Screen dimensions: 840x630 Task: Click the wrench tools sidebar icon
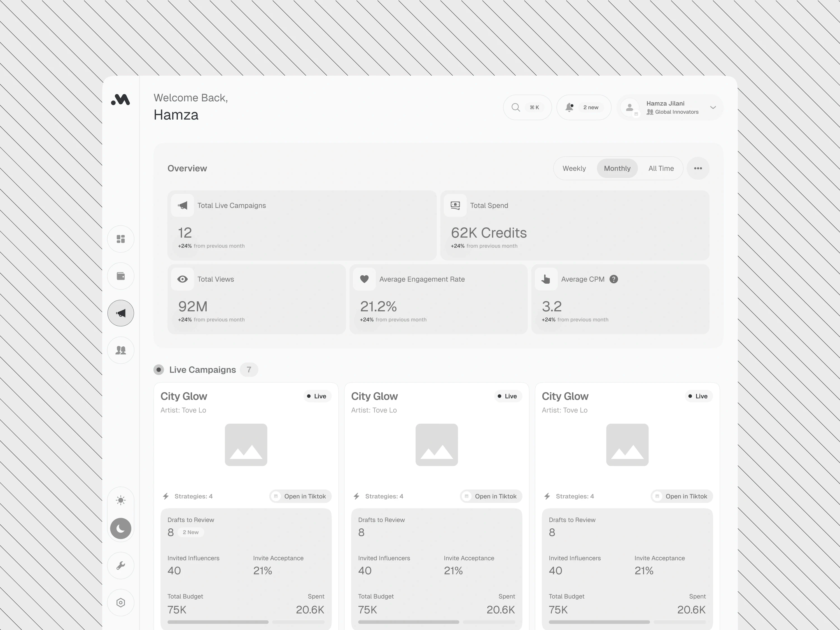pos(120,565)
